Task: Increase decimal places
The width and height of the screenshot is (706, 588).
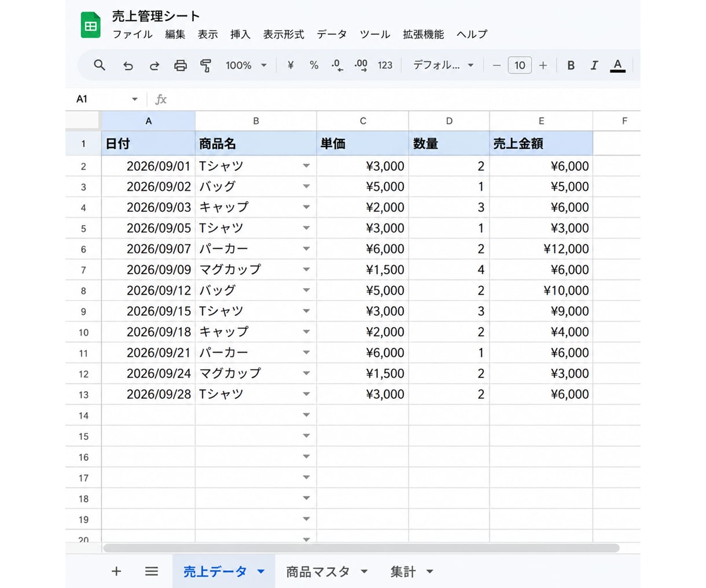Action: pyautogui.click(x=361, y=65)
